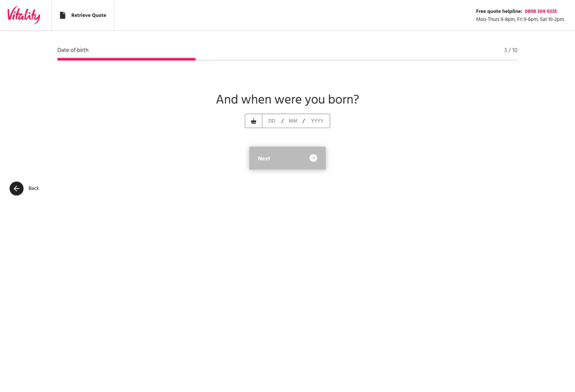This screenshot has height=392, width=575.
Task: Open Retrieve Quote link
Action: click(83, 15)
